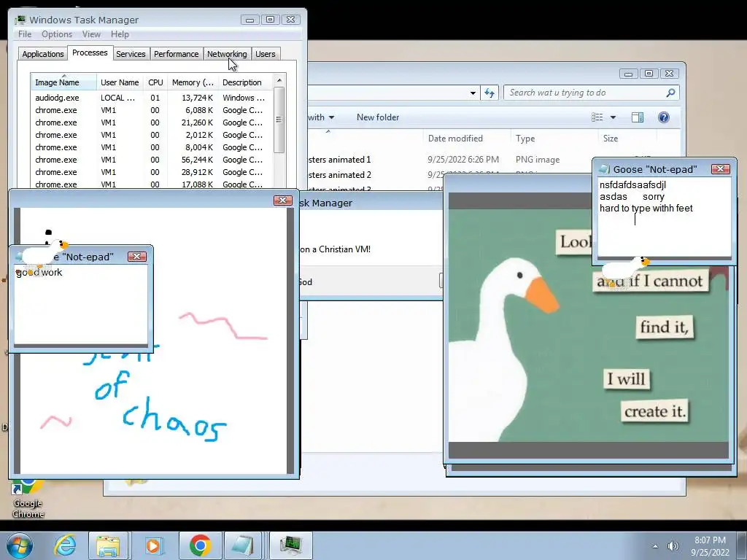Click the process list scrollbar thumb

click(x=279, y=120)
